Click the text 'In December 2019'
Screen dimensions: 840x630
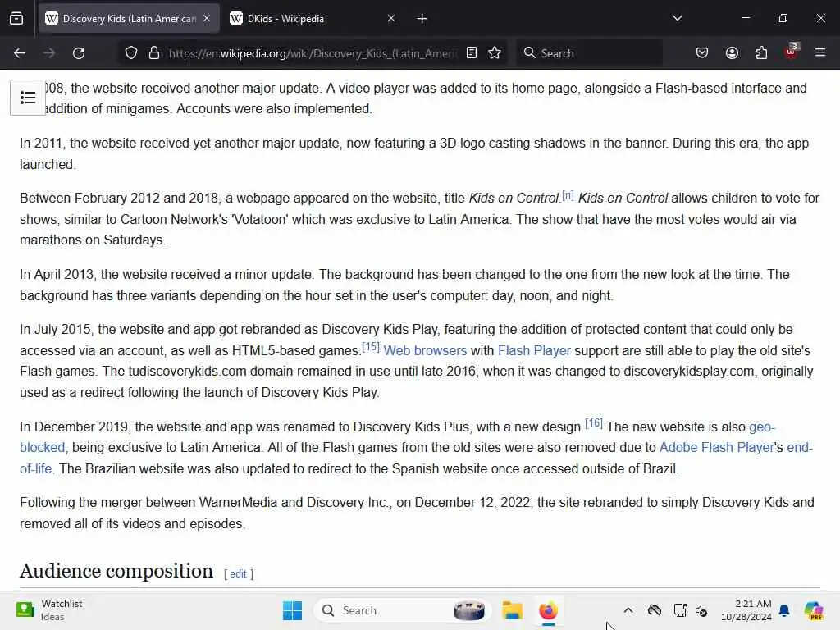(x=74, y=427)
